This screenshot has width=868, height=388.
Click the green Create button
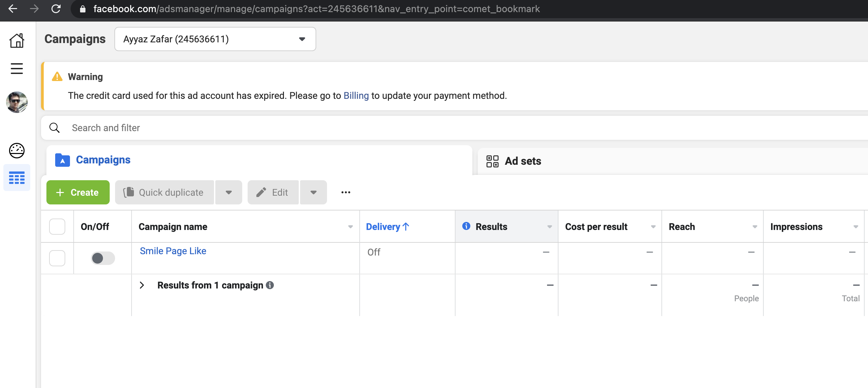coord(78,192)
